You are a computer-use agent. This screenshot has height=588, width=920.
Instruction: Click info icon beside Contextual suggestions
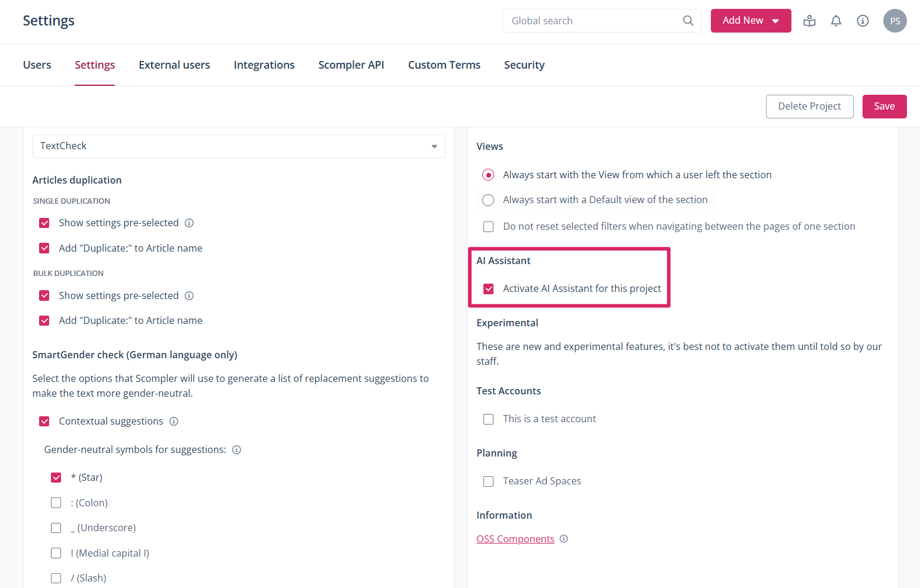174,422
